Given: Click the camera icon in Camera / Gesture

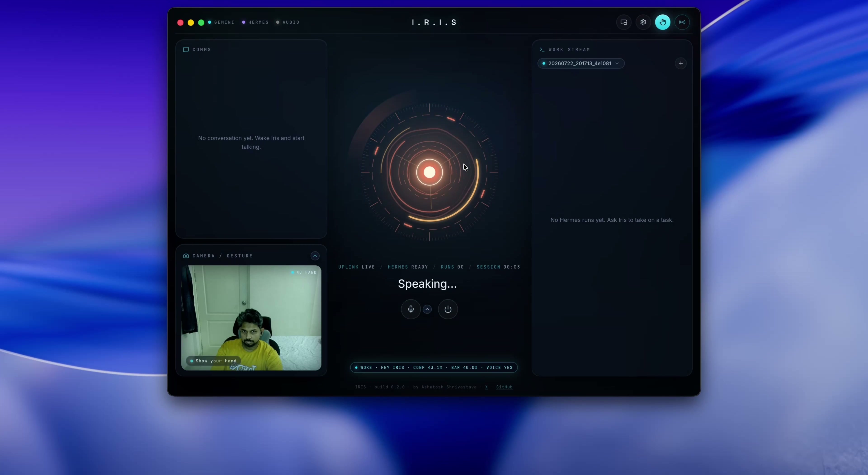Looking at the screenshot, I should click(186, 256).
